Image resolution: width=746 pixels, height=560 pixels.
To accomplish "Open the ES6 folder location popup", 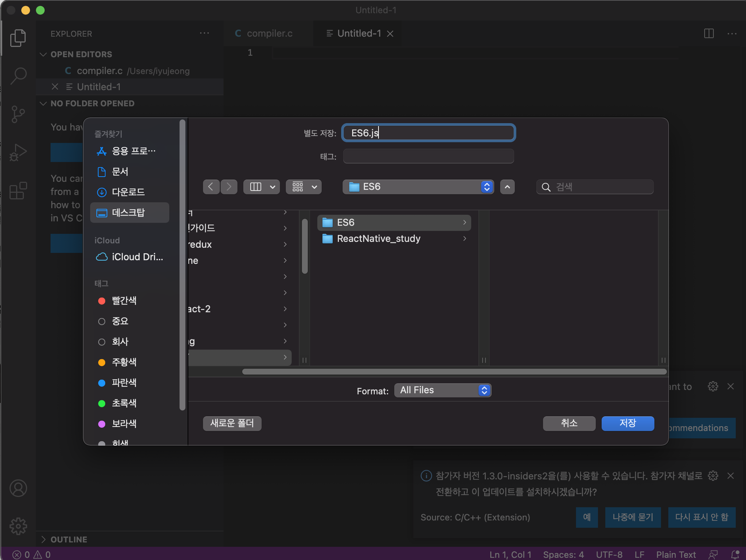I will [x=418, y=187].
